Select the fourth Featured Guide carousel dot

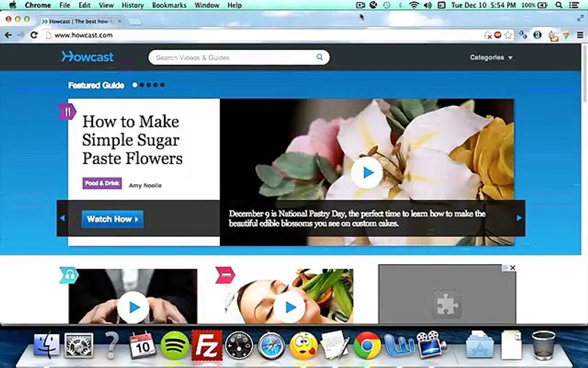[155, 85]
